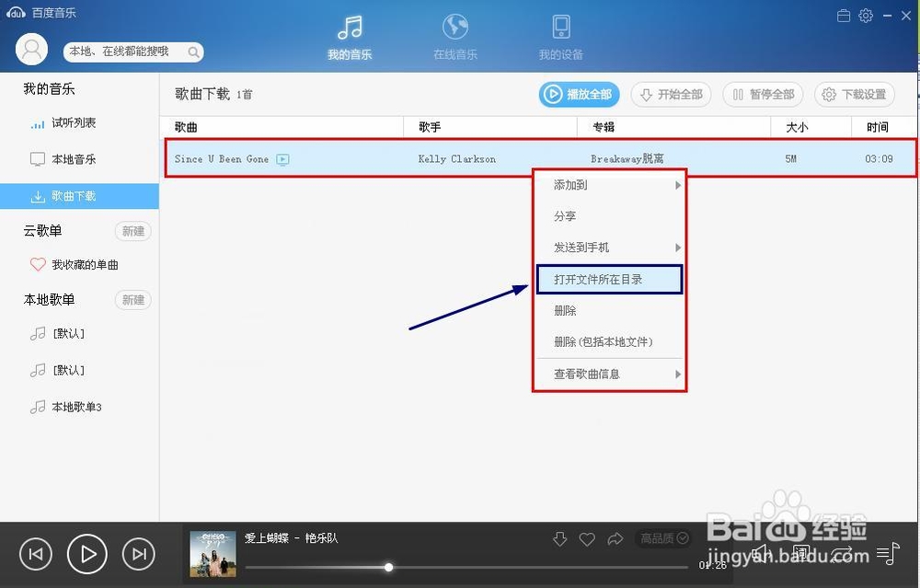Click the download icon in the playback bar
920x588 pixels.
click(560, 540)
